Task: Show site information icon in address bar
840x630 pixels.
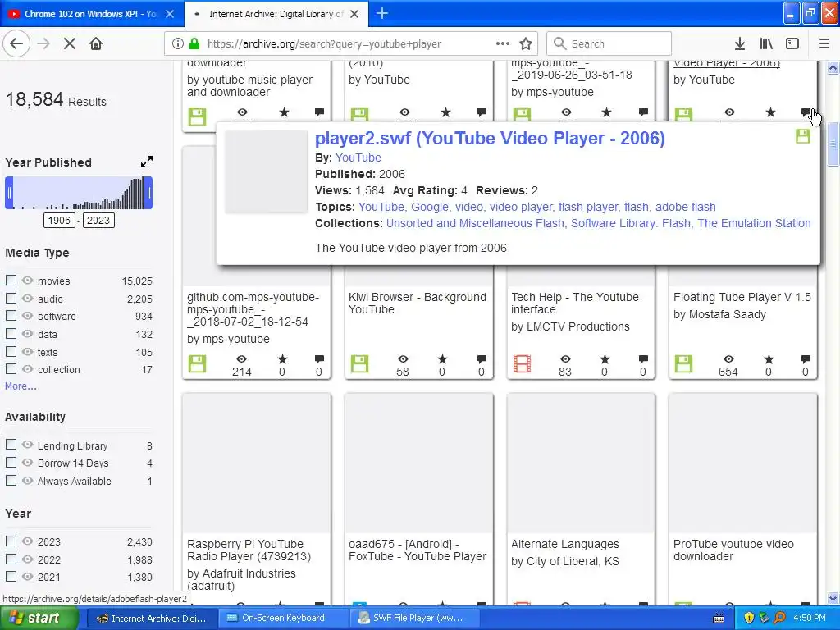Action: [x=177, y=43]
